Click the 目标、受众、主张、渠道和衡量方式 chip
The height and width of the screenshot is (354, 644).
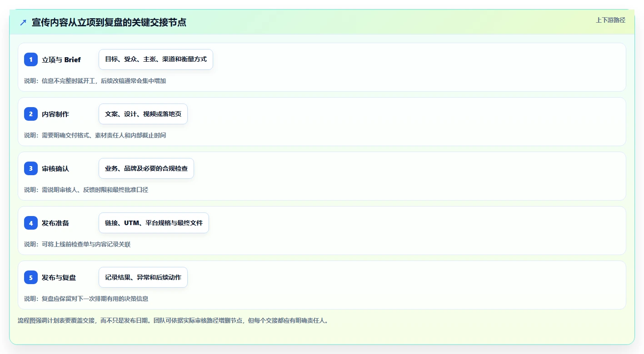[x=156, y=59]
